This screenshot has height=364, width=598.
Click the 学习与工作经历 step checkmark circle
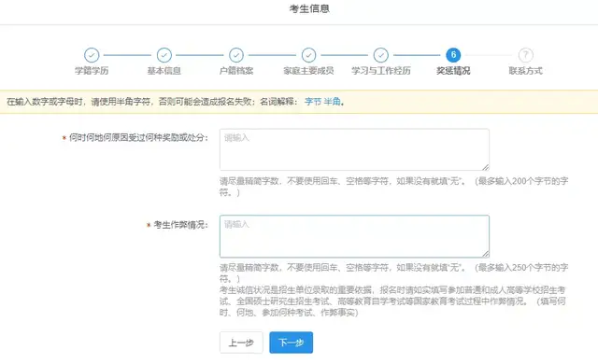point(380,55)
